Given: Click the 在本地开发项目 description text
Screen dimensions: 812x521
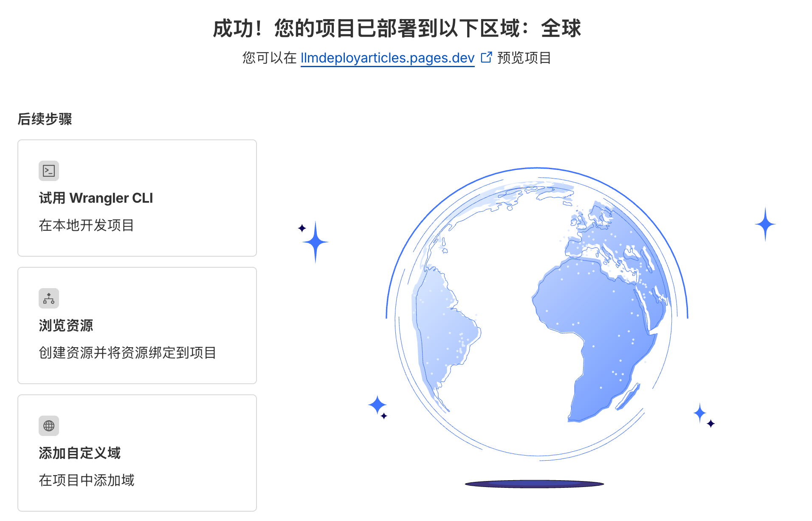Looking at the screenshot, I should point(86,225).
